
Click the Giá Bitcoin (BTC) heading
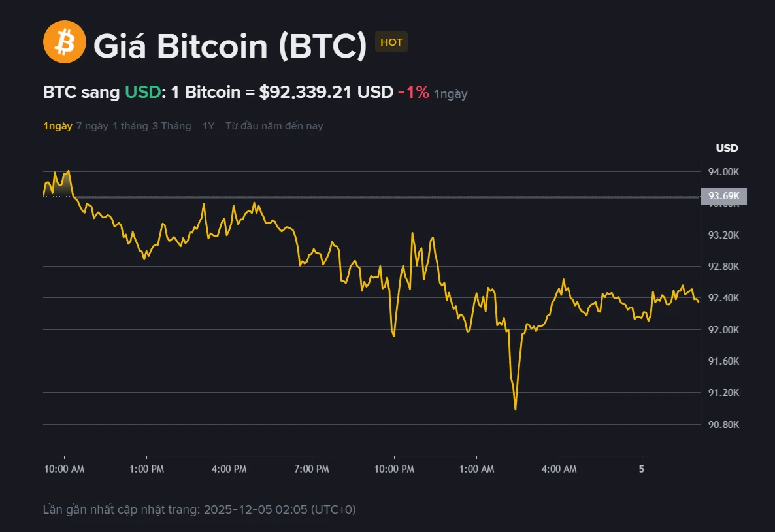(230, 46)
